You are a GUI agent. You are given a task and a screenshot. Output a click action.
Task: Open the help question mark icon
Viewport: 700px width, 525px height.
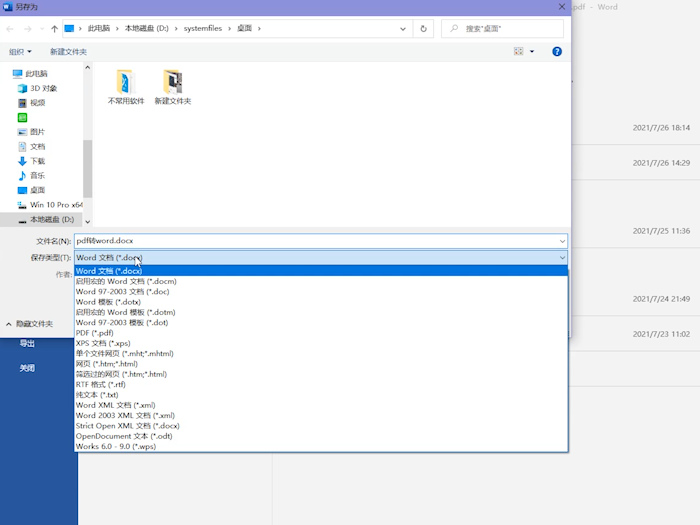pyautogui.click(x=557, y=51)
